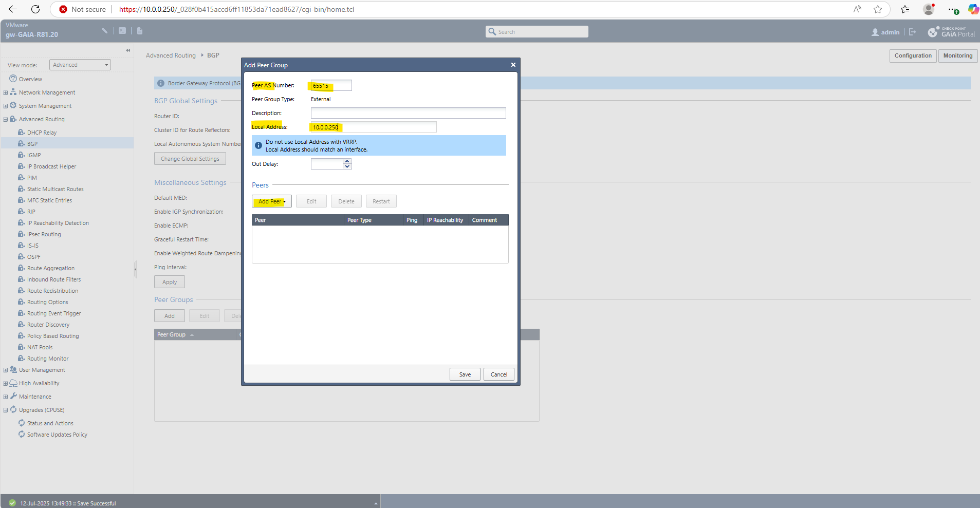Expand the Network Management tree node
Viewport: 980px width, 508px height.
coord(6,93)
